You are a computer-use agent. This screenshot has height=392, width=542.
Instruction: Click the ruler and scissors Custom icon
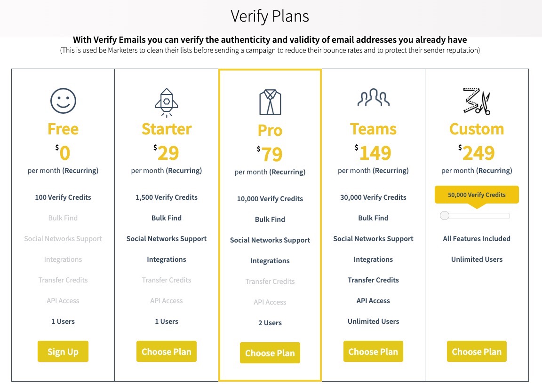pos(477,101)
